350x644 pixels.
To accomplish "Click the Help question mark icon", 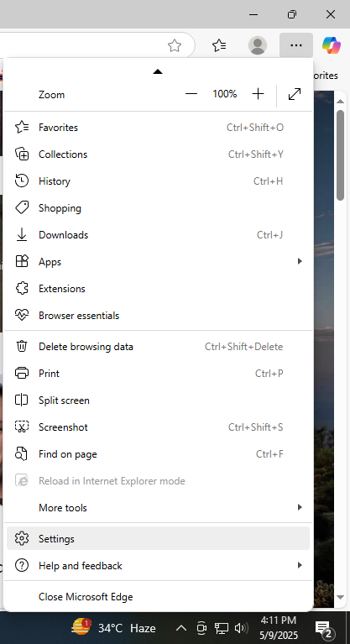I will click(22, 566).
